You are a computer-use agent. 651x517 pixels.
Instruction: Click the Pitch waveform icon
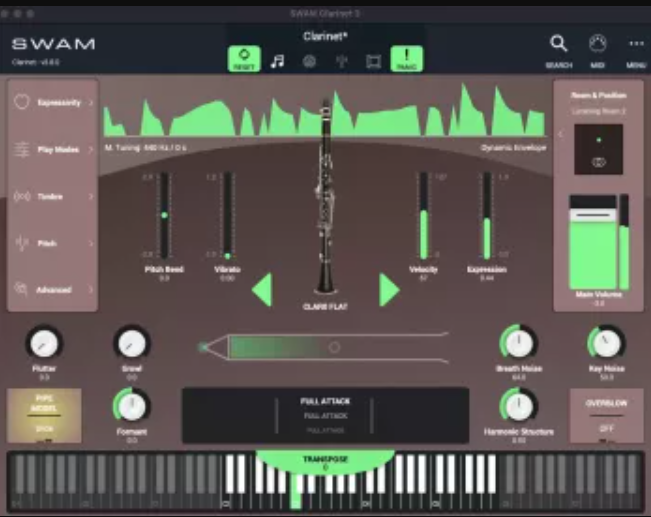pos(22,243)
